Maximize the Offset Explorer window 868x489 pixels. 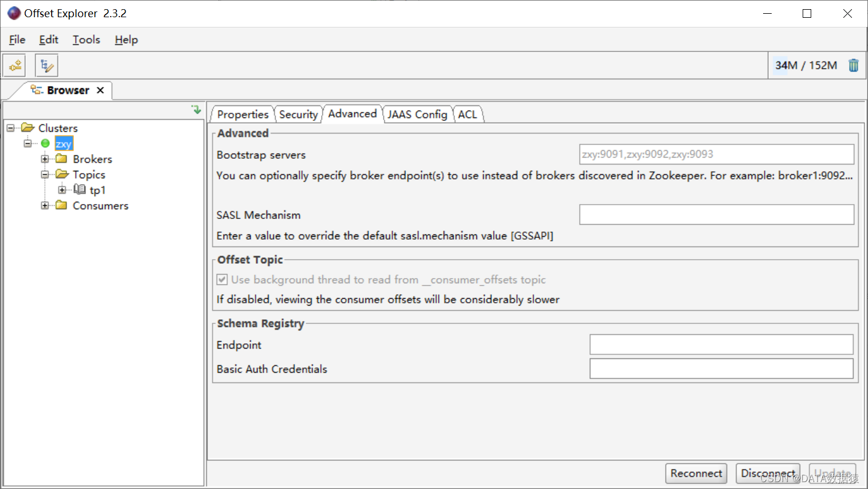point(807,13)
